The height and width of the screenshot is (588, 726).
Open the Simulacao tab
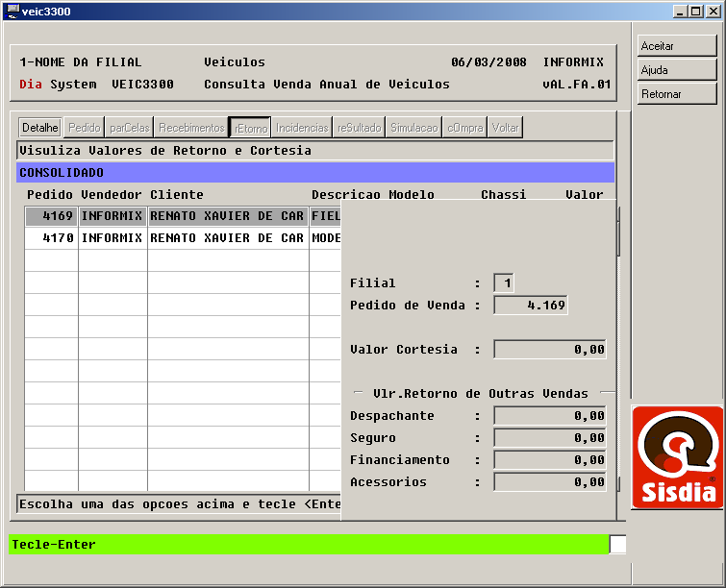click(413, 127)
